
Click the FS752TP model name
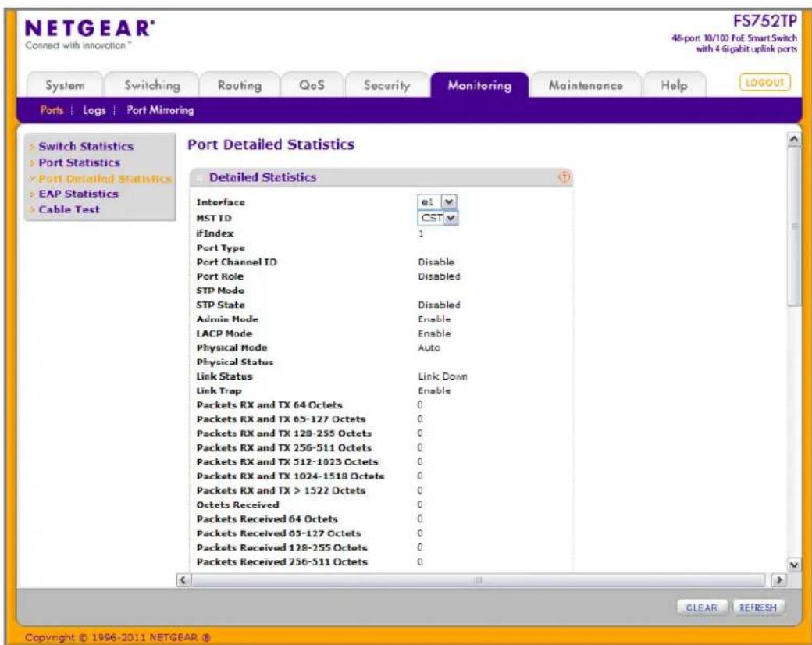pos(764,21)
